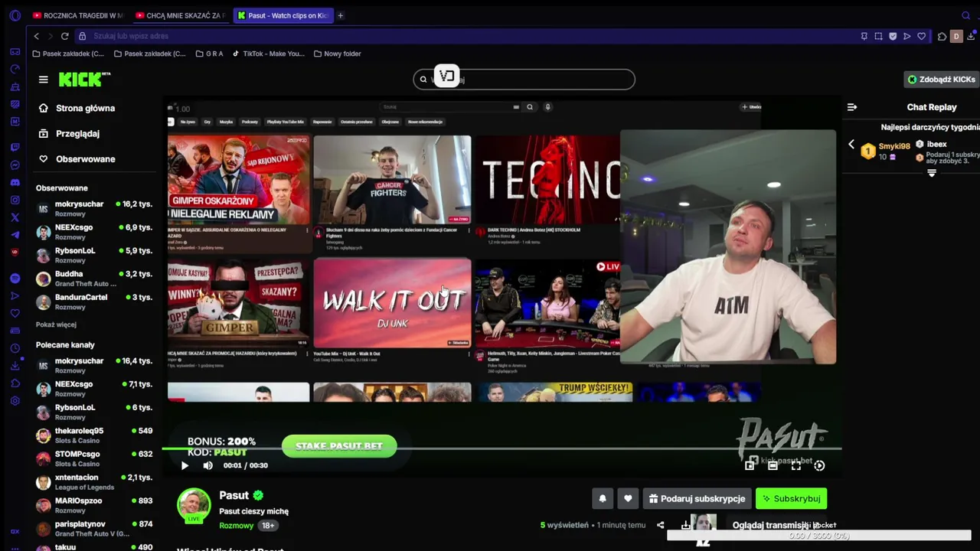This screenshot has height=551, width=980.
Task: Mute the clip volume speaker icon
Action: pyautogui.click(x=207, y=465)
